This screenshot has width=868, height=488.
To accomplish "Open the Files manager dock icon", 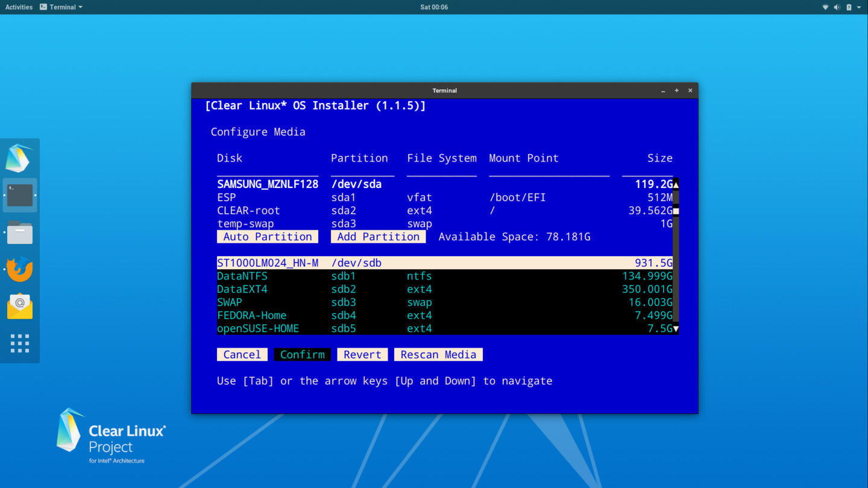I will pos(20,233).
